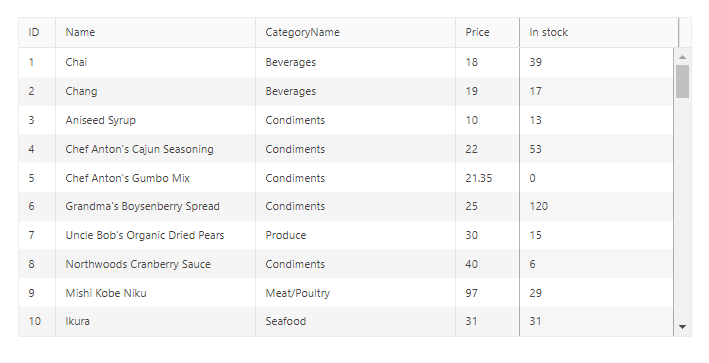709x363 pixels.
Task: Click Uncle Bob's Organic Dried Pears
Action: pyautogui.click(x=145, y=236)
